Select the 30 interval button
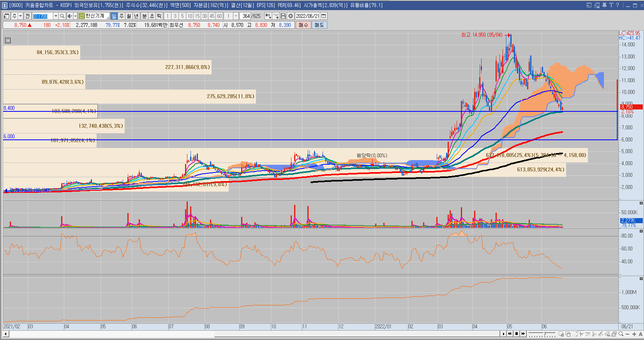The height and width of the screenshot is (340, 644). click(x=205, y=16)
